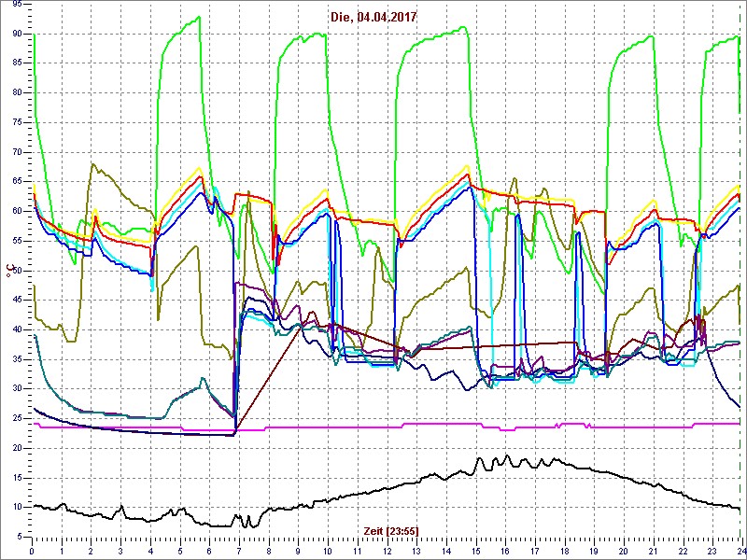747x560 pixels.
Task: Click the x-axis hour label 18
Action: pyautogui.click(x=565, y=551)
